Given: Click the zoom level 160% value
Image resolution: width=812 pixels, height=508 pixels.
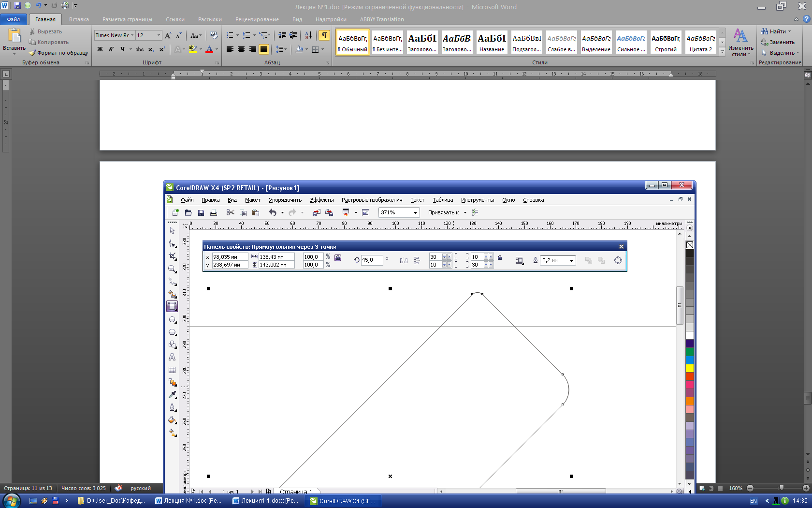Looking at the screenshot, I should point(736,488).
